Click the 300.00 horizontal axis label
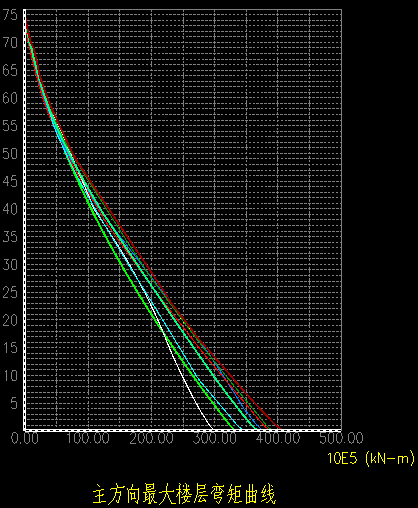The image size is (418, 508). pos(215,438)
